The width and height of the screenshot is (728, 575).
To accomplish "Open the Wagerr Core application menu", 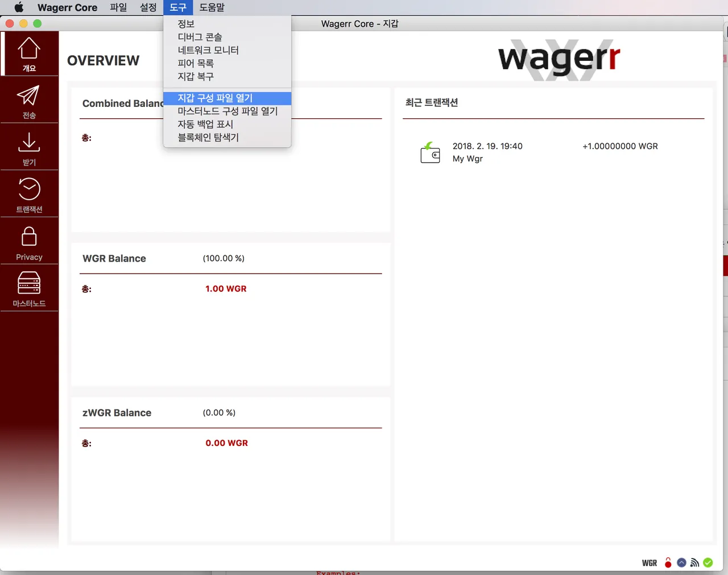I will (67, 7).
